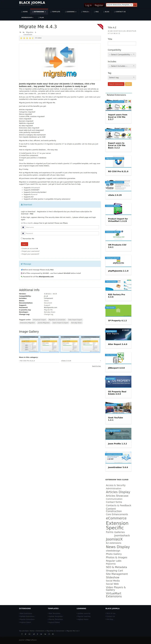151x644 pixels.
Task: Click the Log in link in header
Action: (88, 5)
